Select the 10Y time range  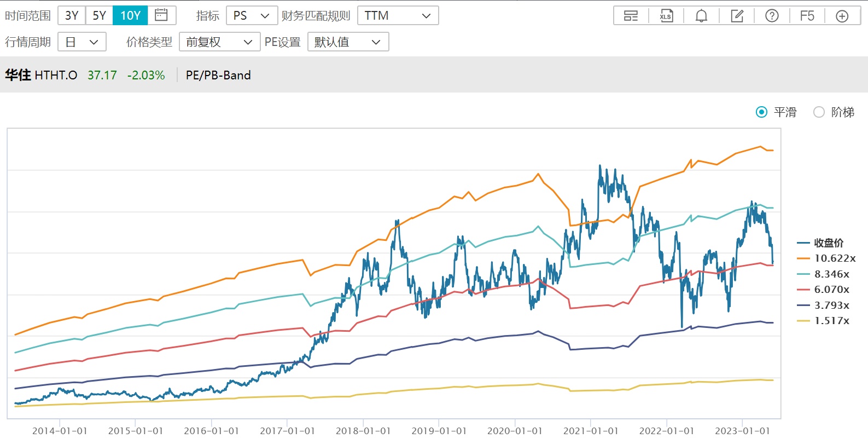pos(130,15)
